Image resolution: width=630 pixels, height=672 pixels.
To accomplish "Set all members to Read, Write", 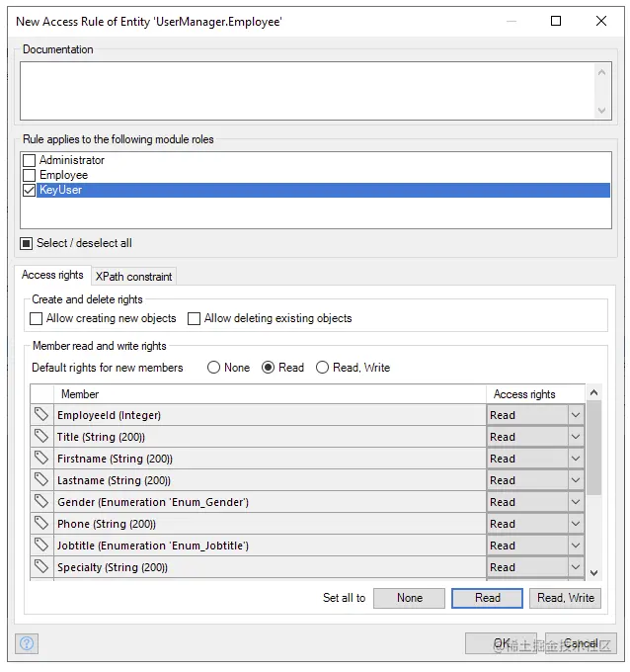I will pyautogui.click(x=566, y=598).
